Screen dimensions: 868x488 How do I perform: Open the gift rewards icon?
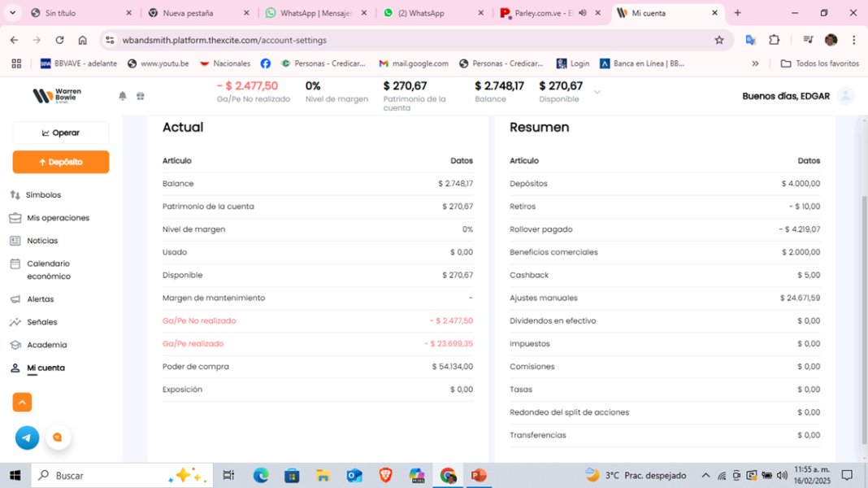pos(140,96)
